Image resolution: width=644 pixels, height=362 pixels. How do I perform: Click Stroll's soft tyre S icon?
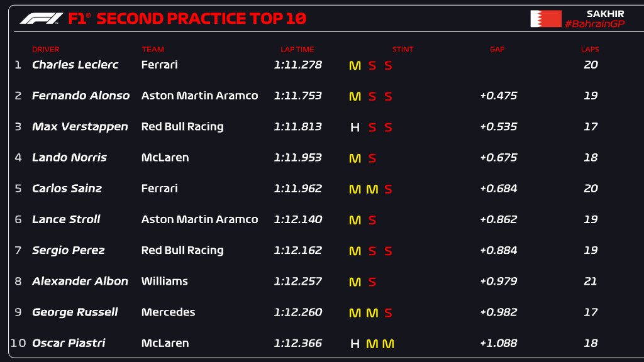point(372,220)
